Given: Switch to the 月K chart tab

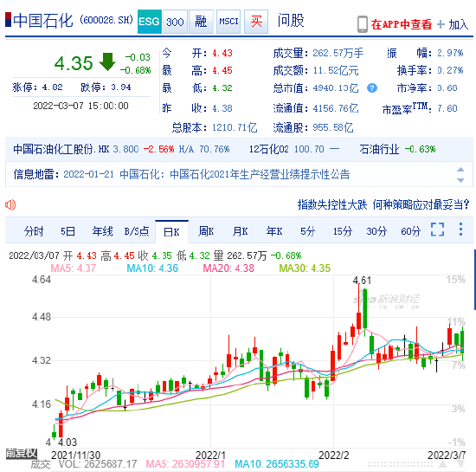Looking at the screenshot, I should click(240, 231).
